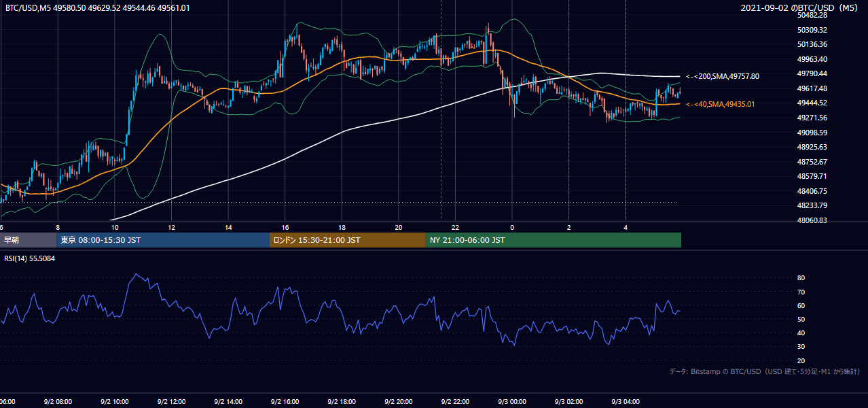Click RSI scale value 30
This screenshot has height=408, width=868.
click(801, 347)
